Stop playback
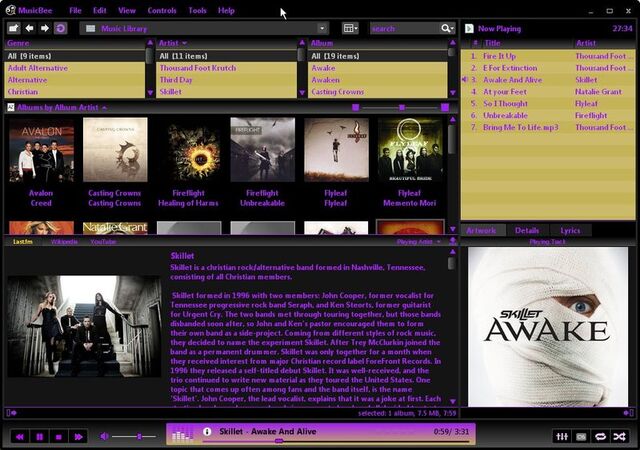The image size is (640, 450). tap(58, 437)
